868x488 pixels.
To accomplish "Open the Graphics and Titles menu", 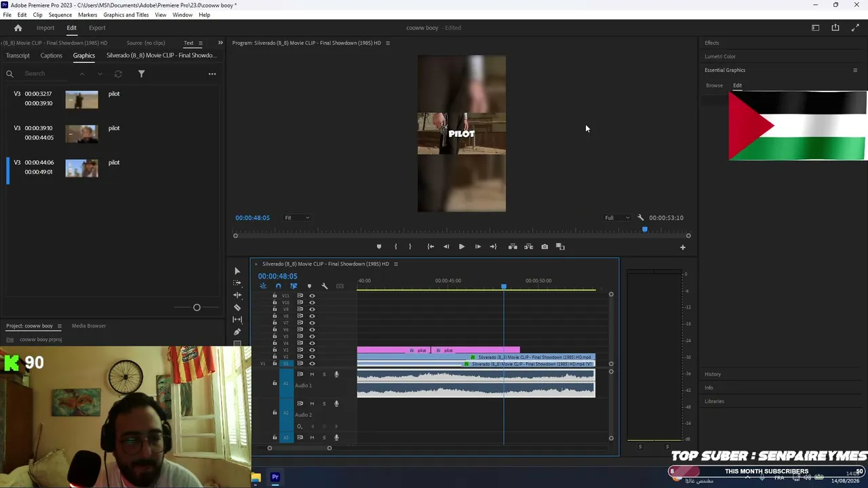I will click(x=126, y=14).
